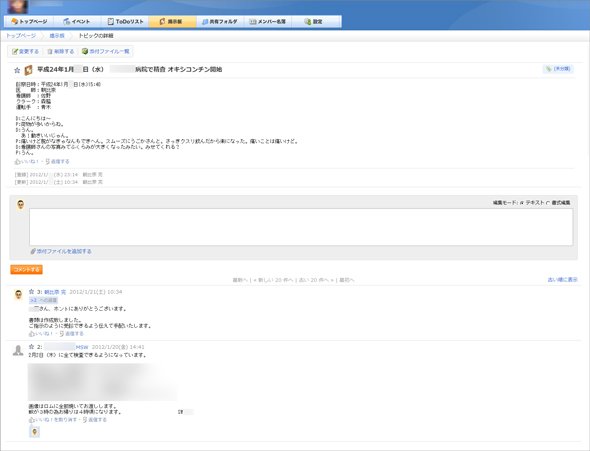The height and width of the screenshot is (451, 590).
Task: Switch to the ToDoリスト tab
Action: pos(125,22)
